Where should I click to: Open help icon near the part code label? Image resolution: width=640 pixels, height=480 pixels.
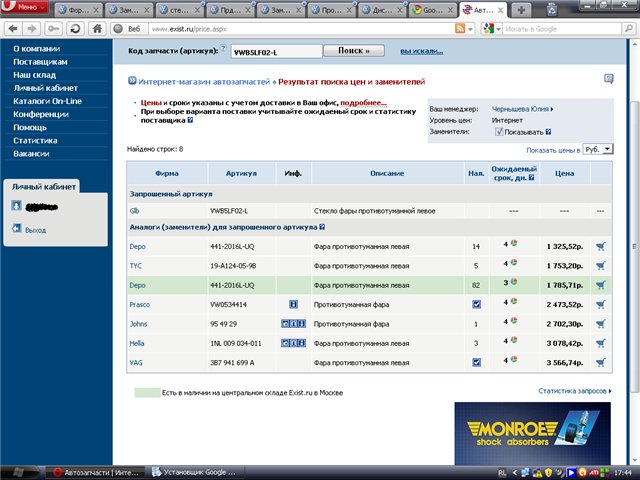(x=223, y=48)
